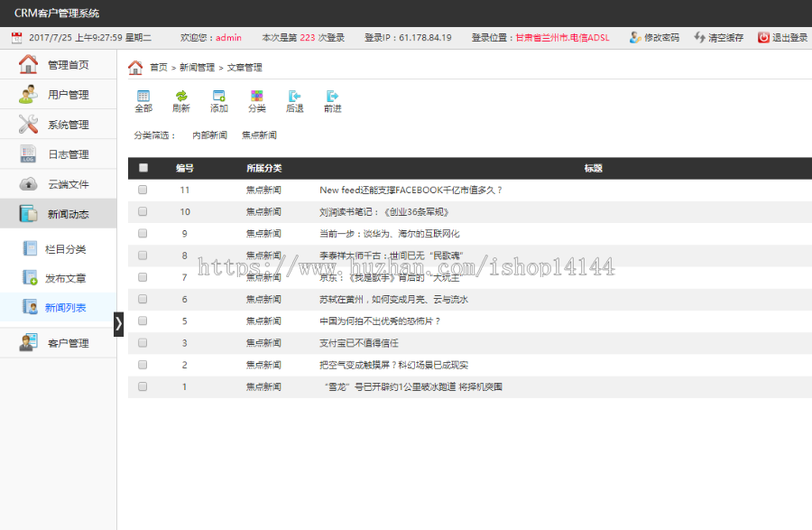Viewport: 812px width, 530px height.
Task: Click the 新闻列表 list icon
Action: 30,307
